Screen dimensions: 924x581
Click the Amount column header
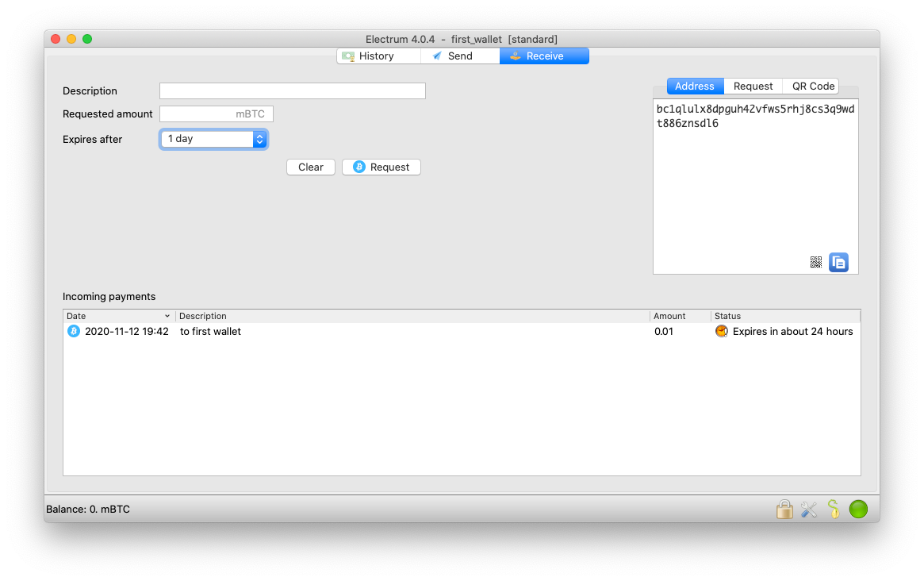[680, 316]
